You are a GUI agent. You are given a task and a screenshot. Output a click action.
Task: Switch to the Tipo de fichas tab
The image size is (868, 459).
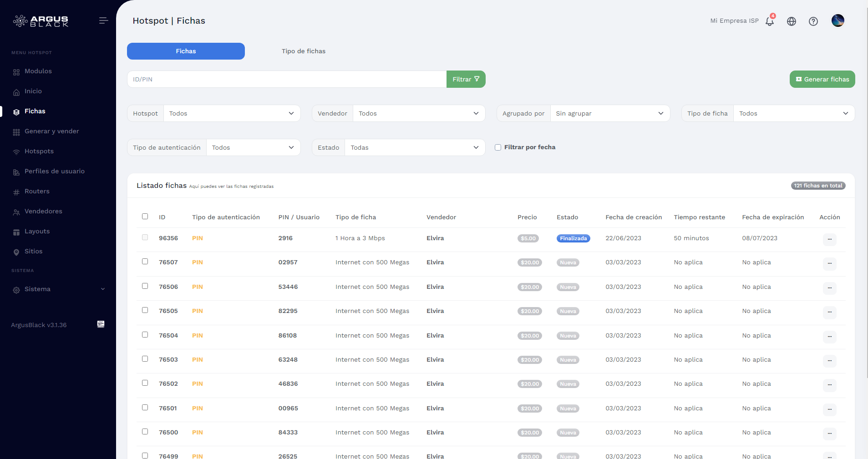pyautogui.click(x=303, y=51)
